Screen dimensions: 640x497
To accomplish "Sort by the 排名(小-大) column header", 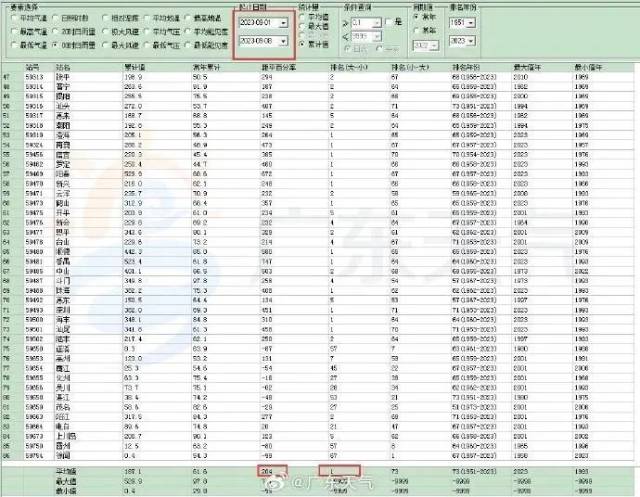I will (410, 67).
